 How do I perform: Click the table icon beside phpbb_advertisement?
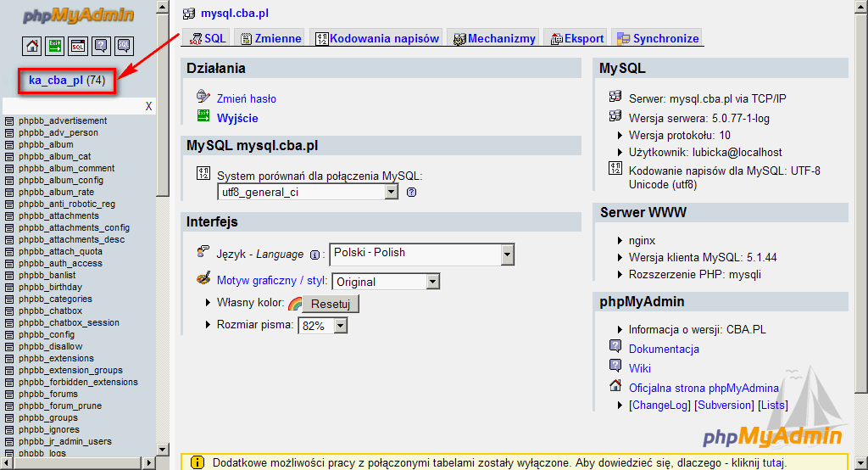(x=8, y=120)
